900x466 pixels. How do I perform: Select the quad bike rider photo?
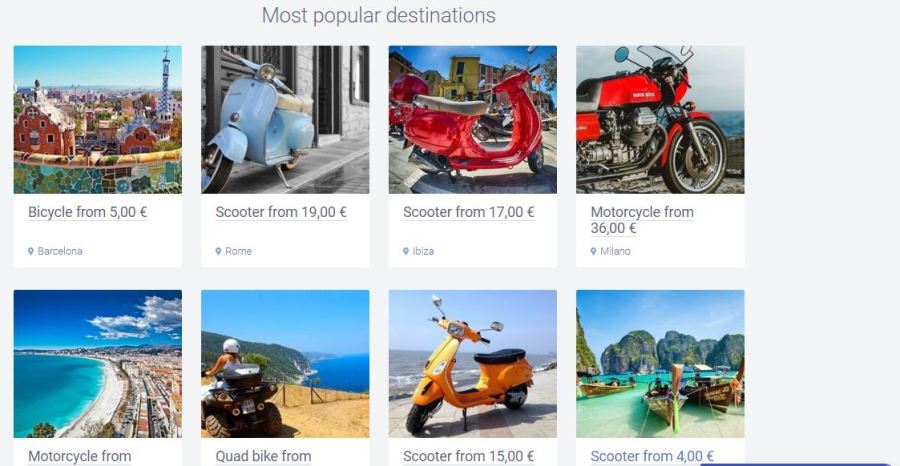(285, 364)
